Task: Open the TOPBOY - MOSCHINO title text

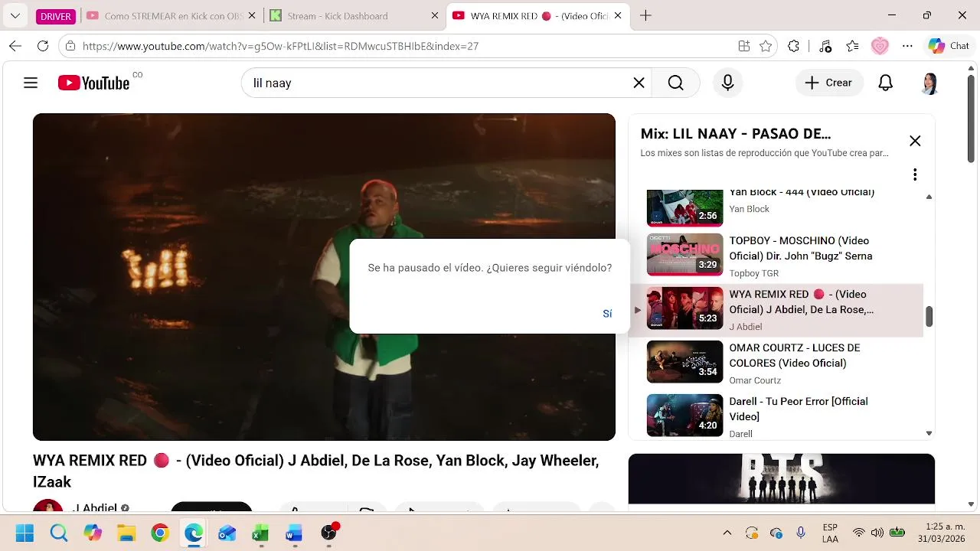Action: [801, 248]
